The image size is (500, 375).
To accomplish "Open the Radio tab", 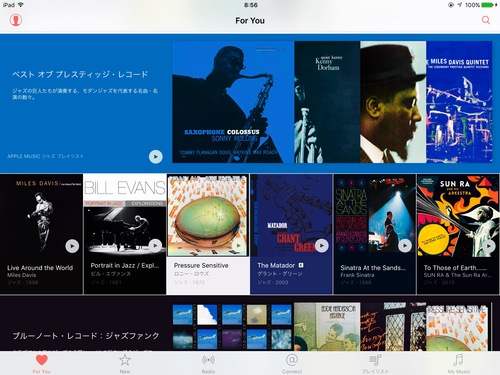I will [x=208, y=364].
